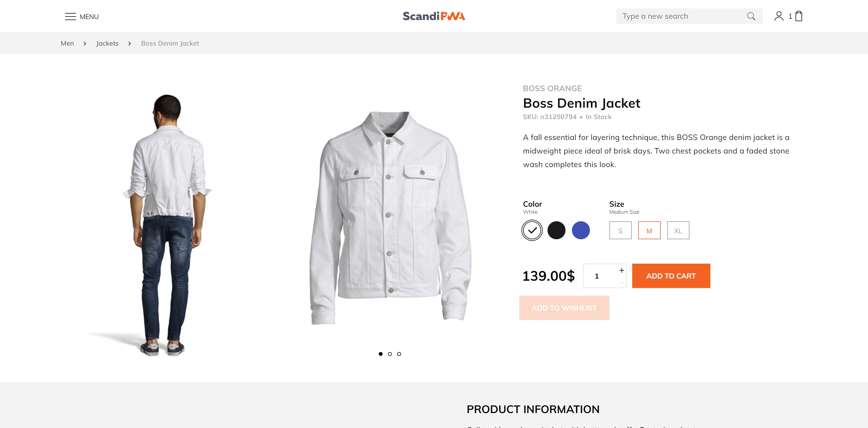Screen dimensions: 868x428
Task: Increase quantity with the plus icon
Action: tap(622, 270)
